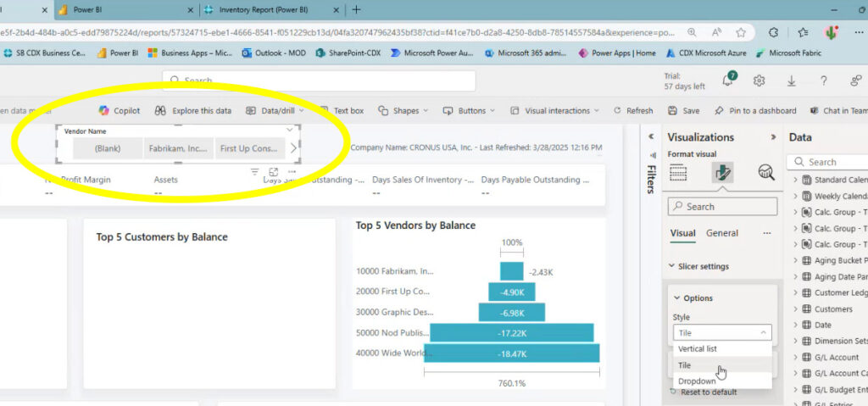Screen dimensions: 868x406
Task: Open the Analytics magnifier icon
Action: [x=766, y=173]
